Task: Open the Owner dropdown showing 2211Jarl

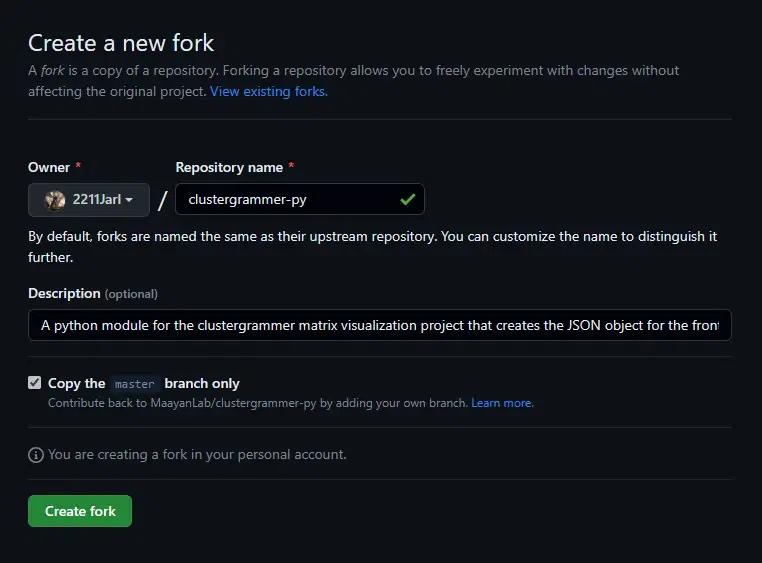Action: pos(89,200)
